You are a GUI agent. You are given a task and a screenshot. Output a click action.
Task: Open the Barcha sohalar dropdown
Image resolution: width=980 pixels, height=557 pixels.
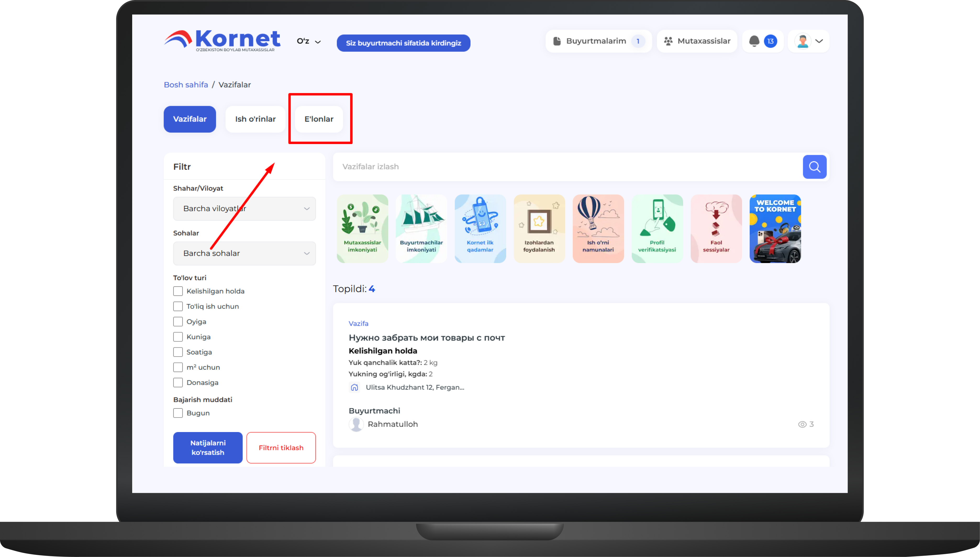244,253
